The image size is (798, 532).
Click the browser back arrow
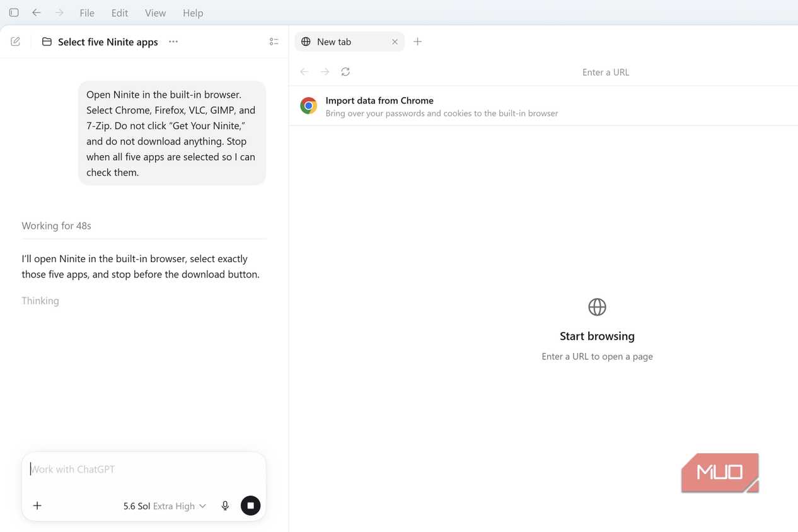pos(304,72)
